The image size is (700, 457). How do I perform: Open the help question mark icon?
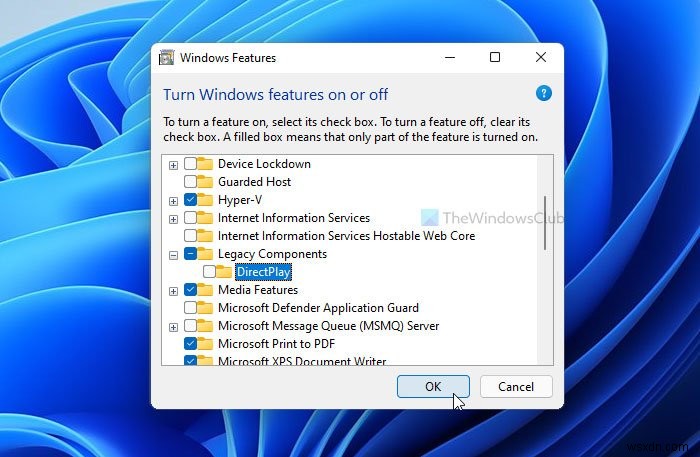543,93
